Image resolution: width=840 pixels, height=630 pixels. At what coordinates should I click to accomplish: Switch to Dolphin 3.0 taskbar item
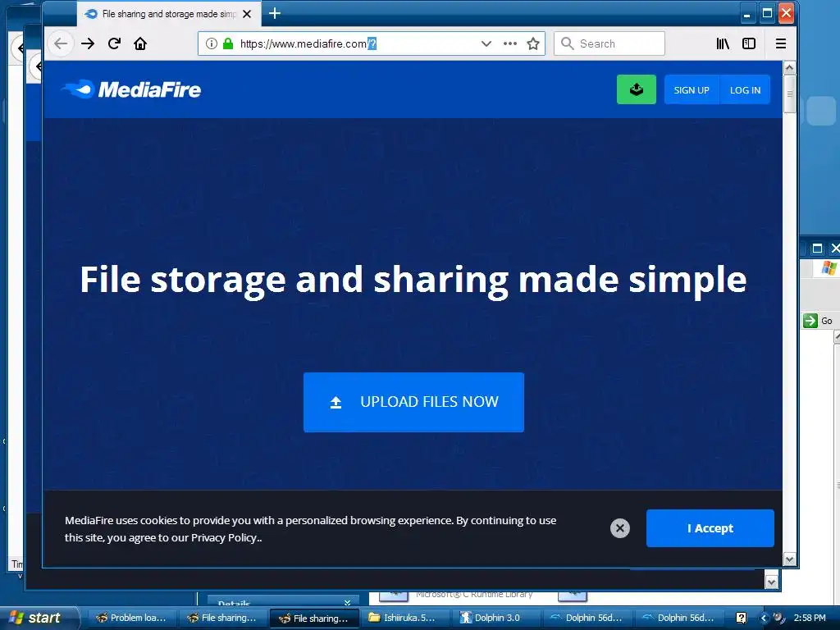[x=495, y=618]
